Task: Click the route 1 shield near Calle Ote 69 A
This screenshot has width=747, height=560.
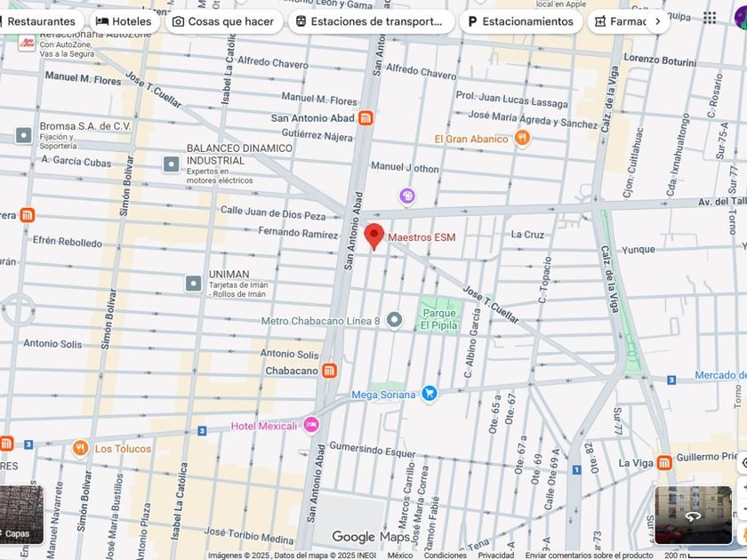Action: point(576,470)
